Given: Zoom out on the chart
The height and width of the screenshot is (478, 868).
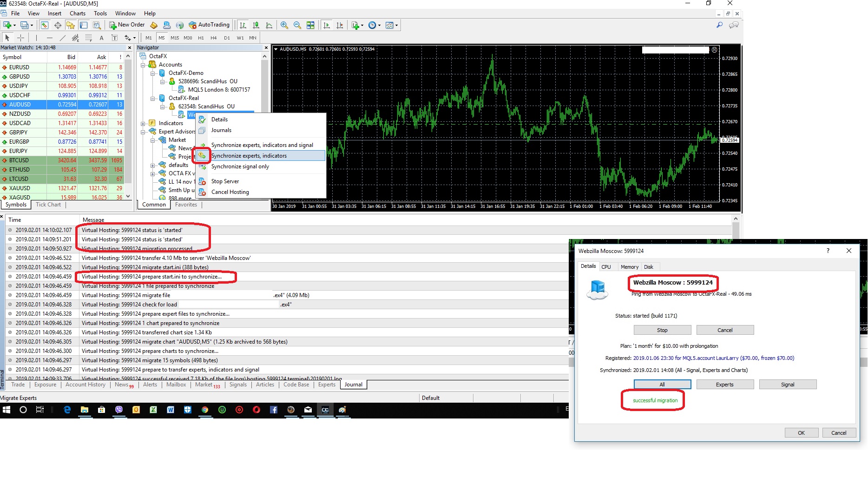Looking at the screenshot, I should [297, 25].
